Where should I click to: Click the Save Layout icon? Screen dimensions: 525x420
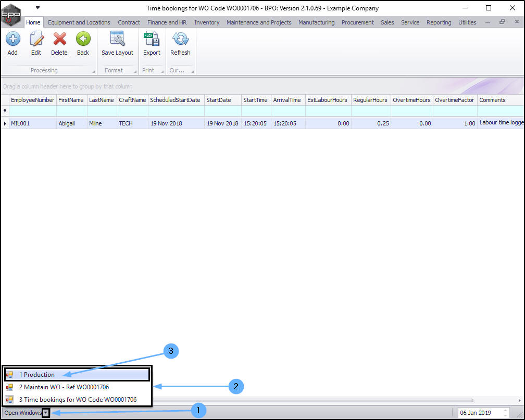117,39
